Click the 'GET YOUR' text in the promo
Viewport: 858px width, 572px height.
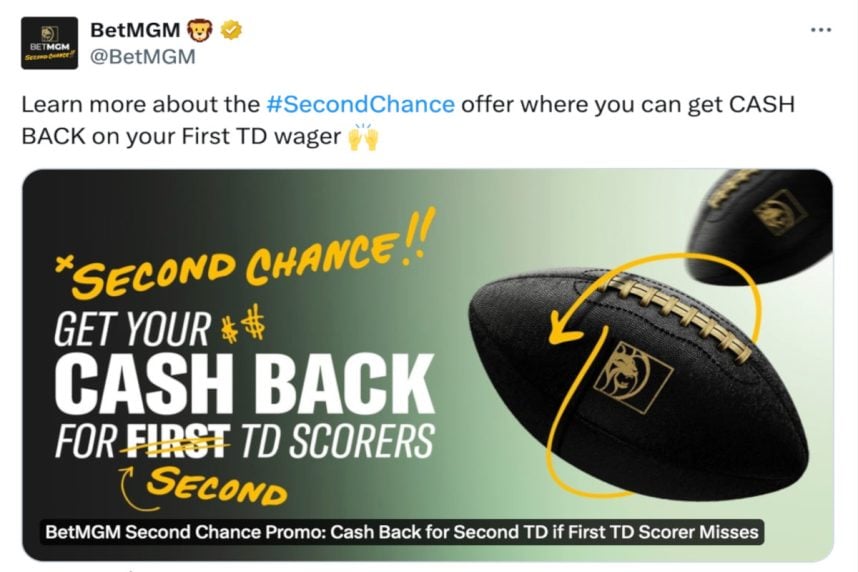coord(132,328)
